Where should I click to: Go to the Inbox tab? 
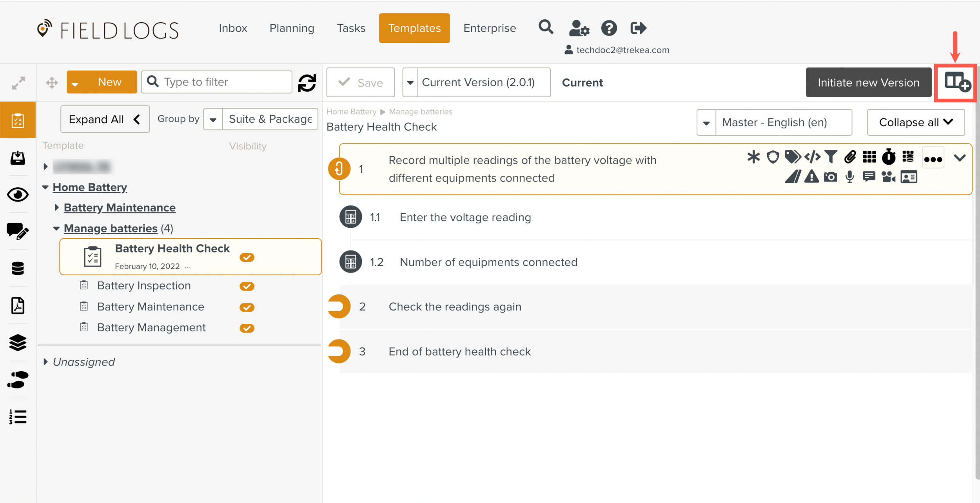[233, 28]
